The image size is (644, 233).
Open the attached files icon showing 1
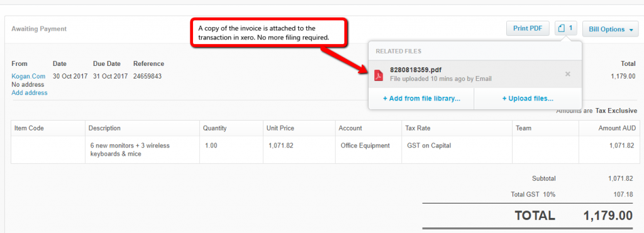click(565, 29)
